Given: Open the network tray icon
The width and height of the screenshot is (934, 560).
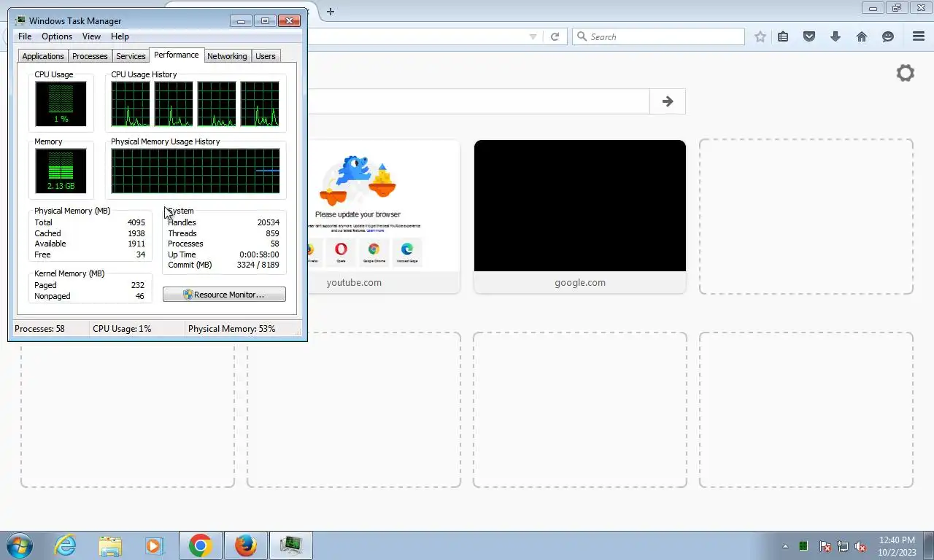Looking at the screenshot, I should pos(843,546).
